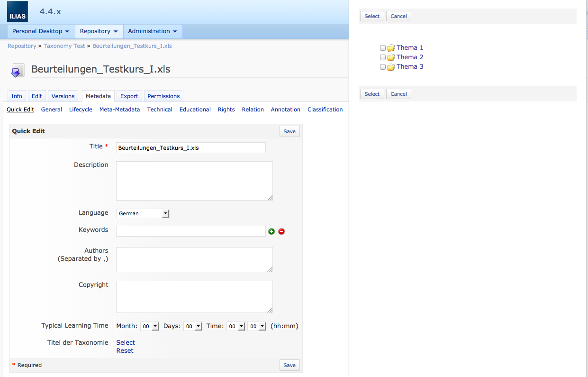Open the Administration menu
The width and height of the screenshot is (588, 377).
[152, 31]
